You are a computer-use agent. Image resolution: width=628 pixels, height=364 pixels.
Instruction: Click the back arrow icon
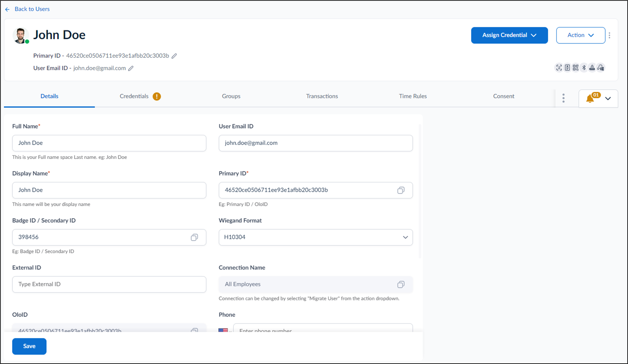(7, 9)
